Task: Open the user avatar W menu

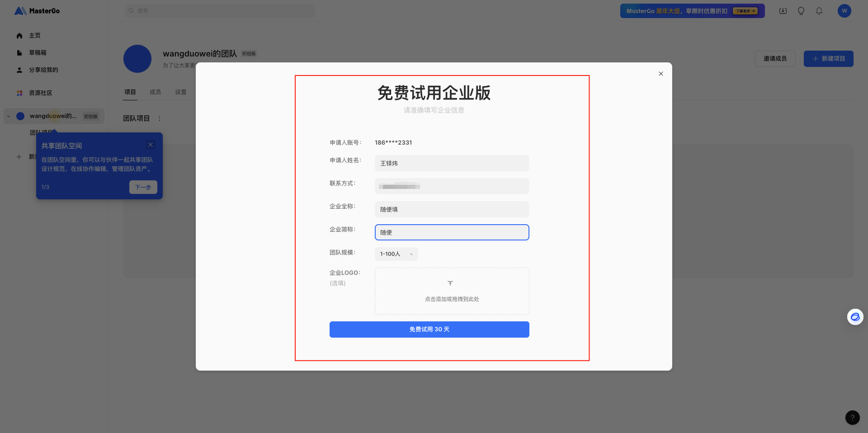Action: 844,11
